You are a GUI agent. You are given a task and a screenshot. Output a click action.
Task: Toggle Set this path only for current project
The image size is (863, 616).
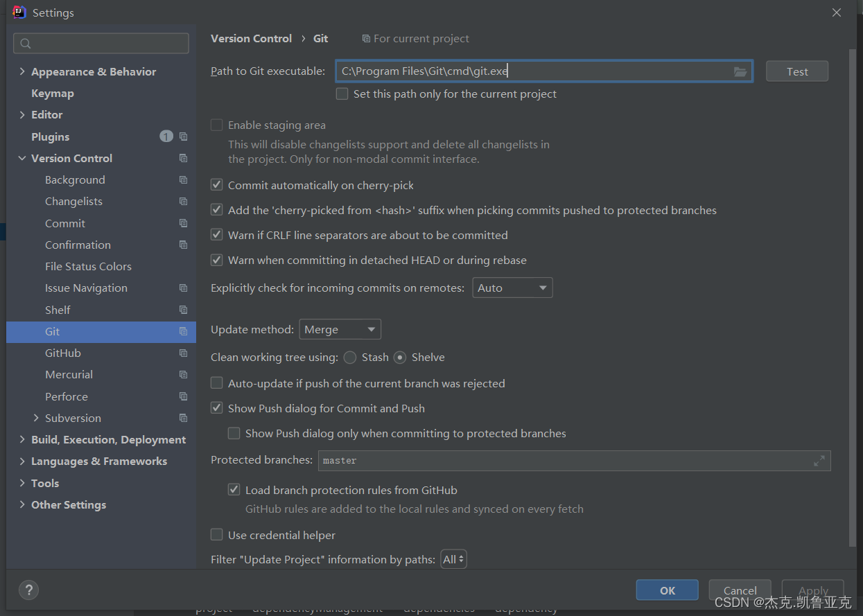[x=342, y=94]
